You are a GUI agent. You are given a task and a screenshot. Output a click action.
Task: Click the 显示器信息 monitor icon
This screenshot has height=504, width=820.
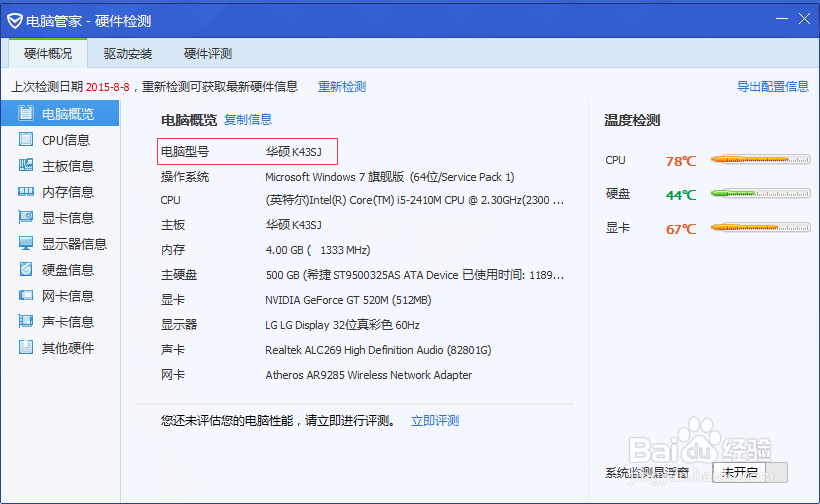click(26, 243)
